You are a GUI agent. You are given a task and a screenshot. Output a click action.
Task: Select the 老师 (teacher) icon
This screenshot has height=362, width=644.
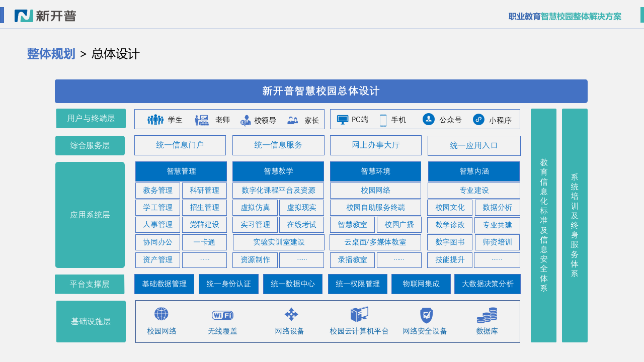(x=203, y=119)
